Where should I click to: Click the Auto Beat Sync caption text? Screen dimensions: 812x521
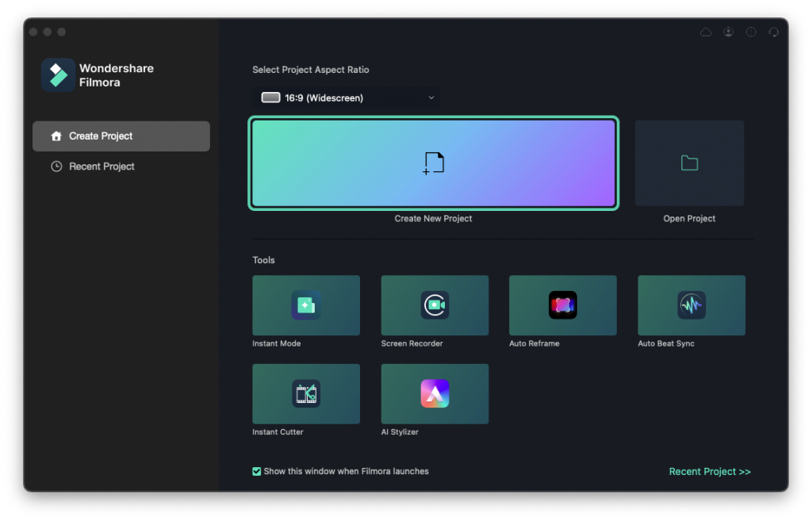tap(666, 343)
